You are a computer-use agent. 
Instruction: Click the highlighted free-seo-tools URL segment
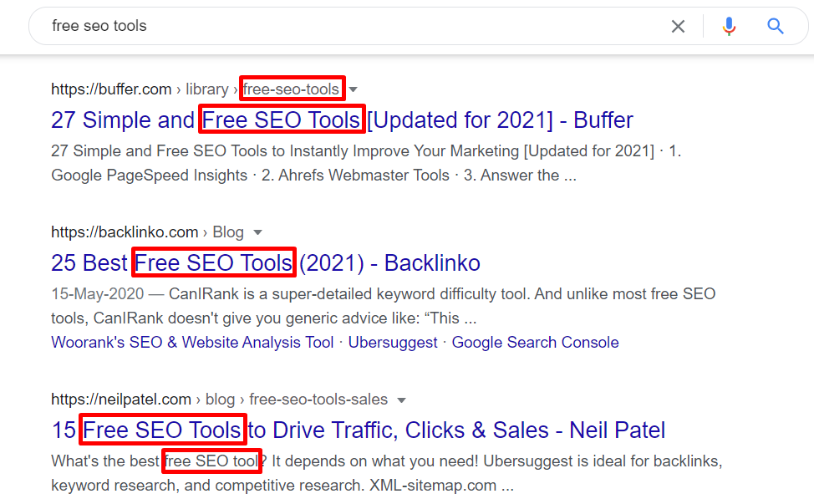[291, 89]
